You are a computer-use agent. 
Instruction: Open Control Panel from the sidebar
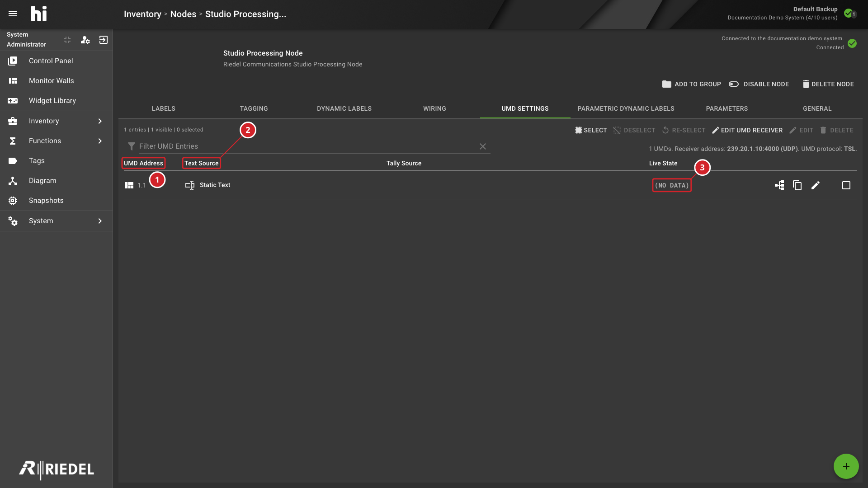(56, 61)
